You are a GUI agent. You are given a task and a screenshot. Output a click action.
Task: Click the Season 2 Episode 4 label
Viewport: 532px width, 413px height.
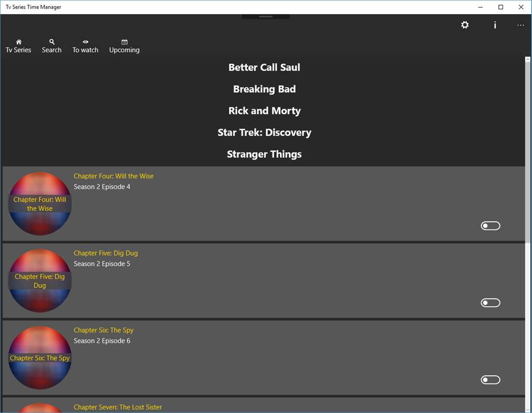point(102,187)
